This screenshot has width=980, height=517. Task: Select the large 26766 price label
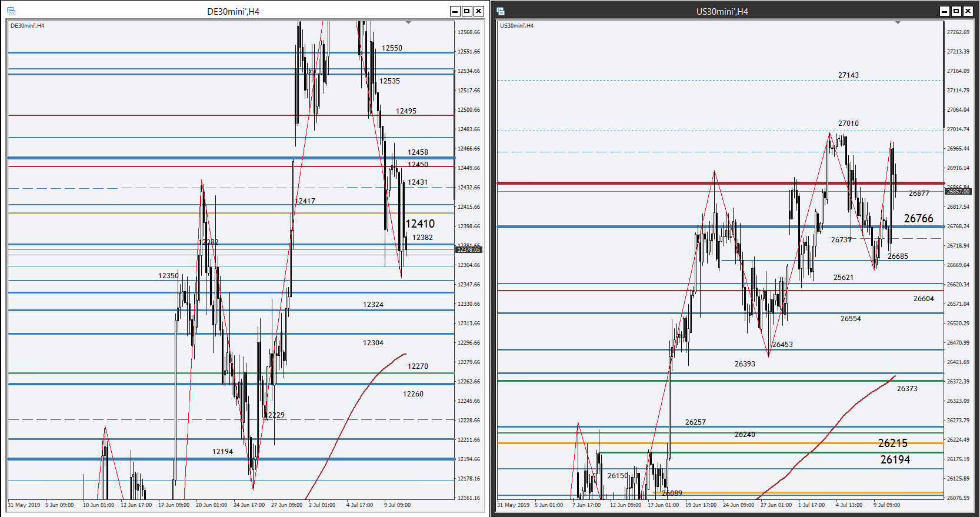919,219
